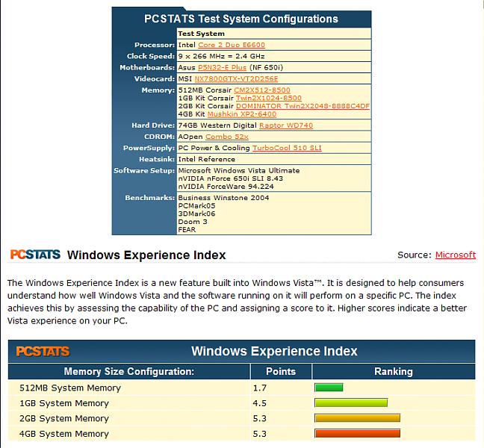Click the PCSTATS logo in the chart header
484x448 pixels.
pos(43,352)
